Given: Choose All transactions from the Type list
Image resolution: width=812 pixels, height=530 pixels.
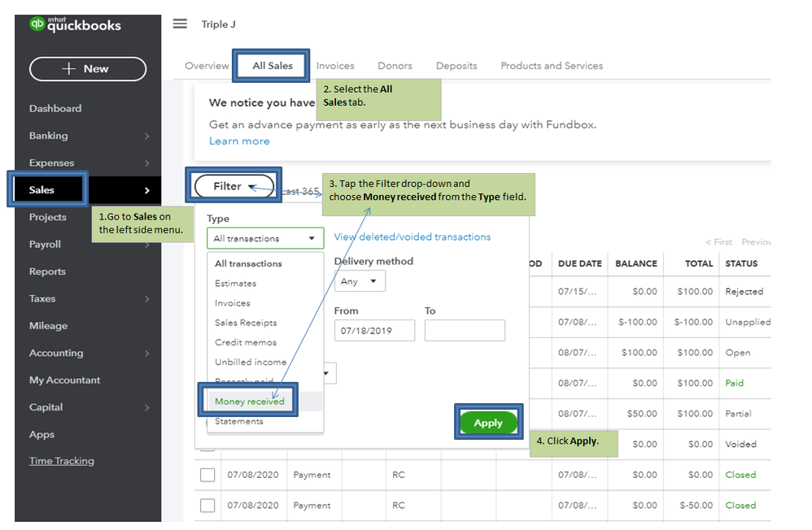Looking at the screenshot, I should [249, 263].
